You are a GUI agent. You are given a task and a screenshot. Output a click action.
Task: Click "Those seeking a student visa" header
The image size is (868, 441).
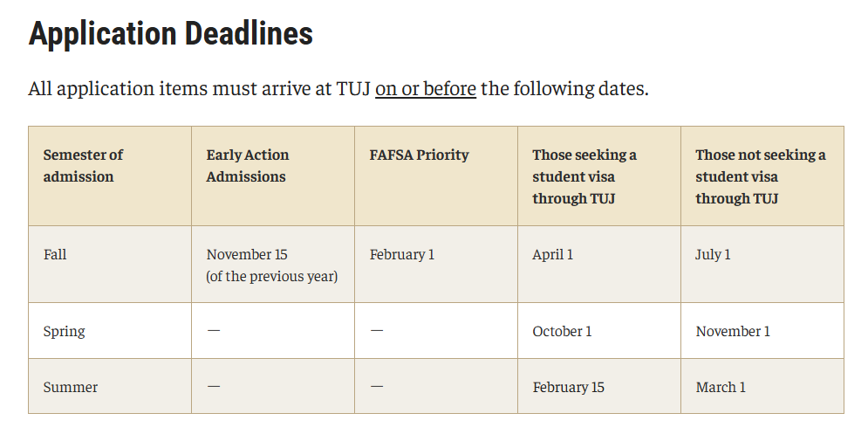584,176
